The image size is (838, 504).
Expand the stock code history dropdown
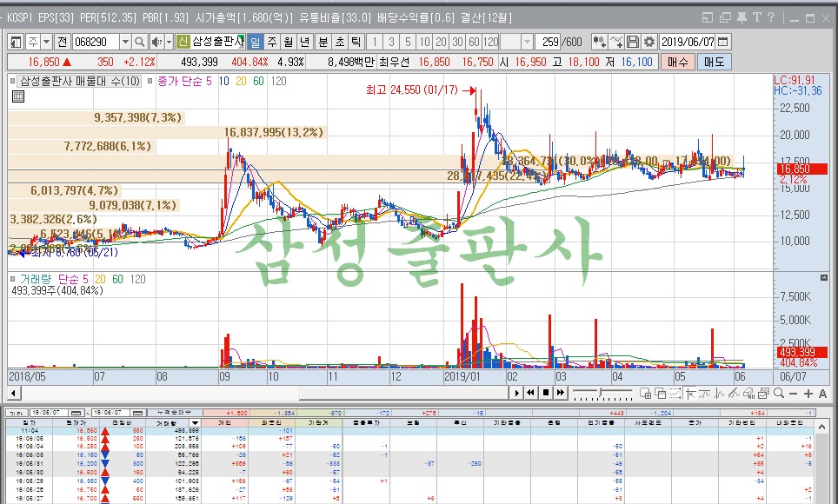click(x=125, y=42)
